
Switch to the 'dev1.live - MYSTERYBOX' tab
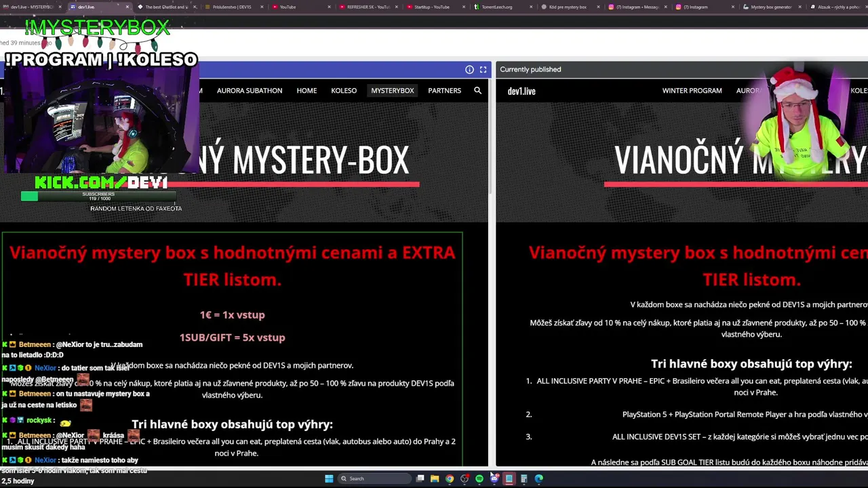tap(31, 7)
